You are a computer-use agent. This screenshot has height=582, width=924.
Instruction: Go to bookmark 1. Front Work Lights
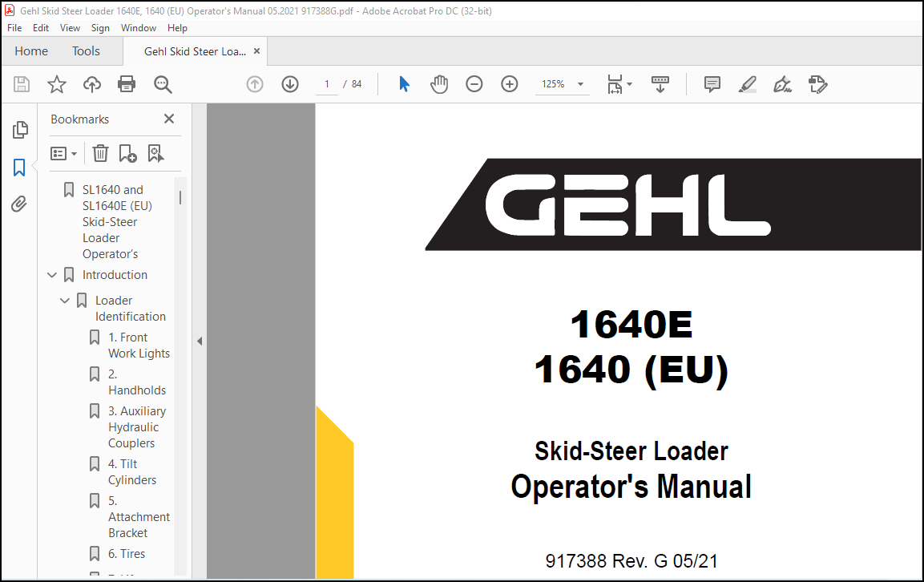139,346
